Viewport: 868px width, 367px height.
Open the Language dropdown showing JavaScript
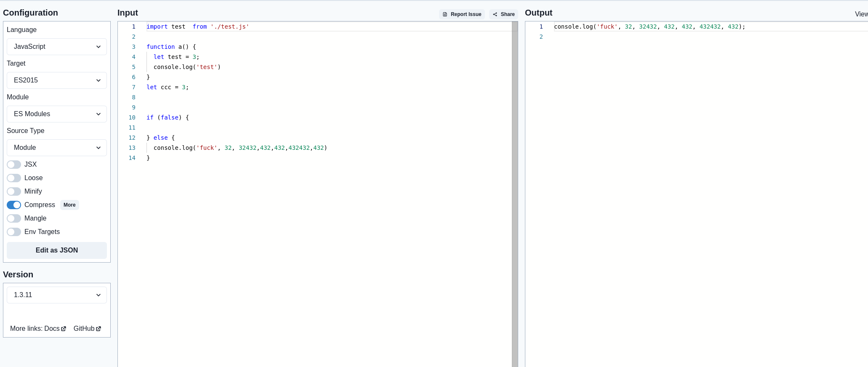[57, 47]
